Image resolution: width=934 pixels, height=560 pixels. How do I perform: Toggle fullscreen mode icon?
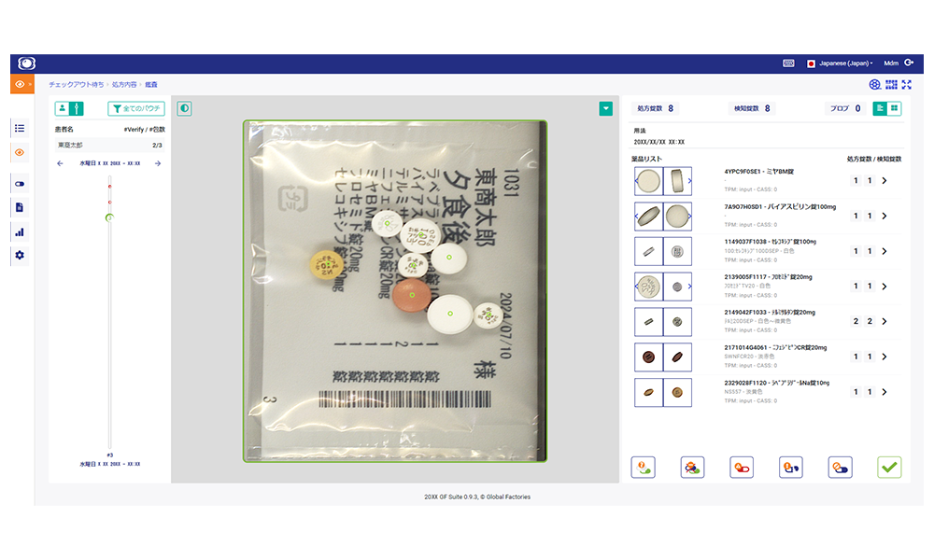click(907, 85)
